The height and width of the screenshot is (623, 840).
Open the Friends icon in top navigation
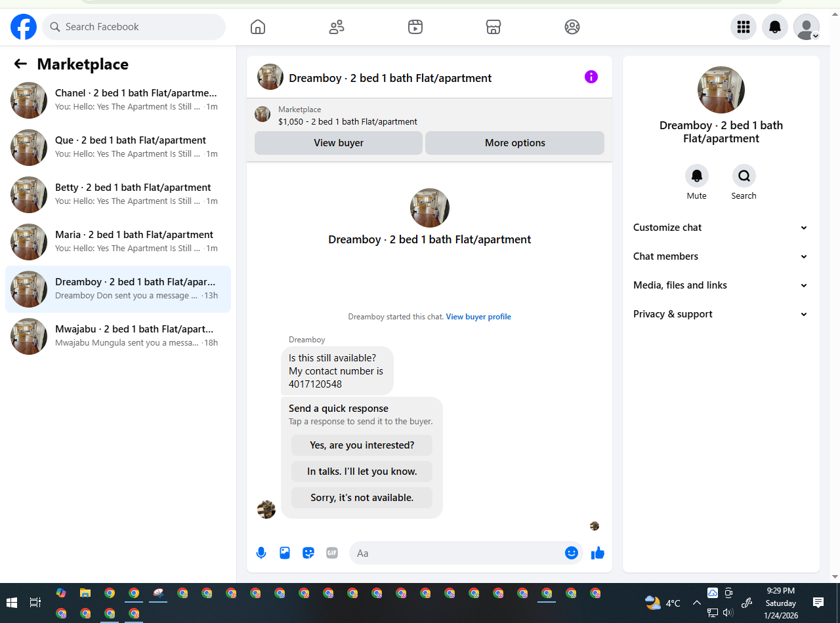click(x=337, y=27)
